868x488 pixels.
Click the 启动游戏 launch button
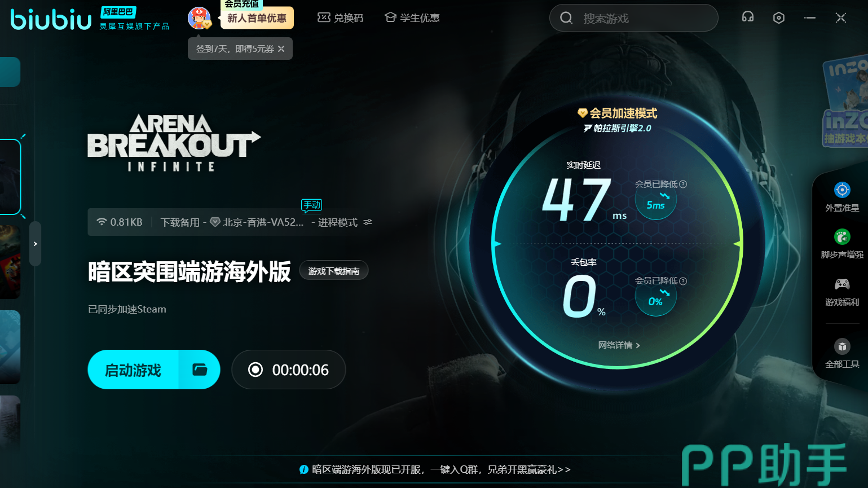click(134, 370)
